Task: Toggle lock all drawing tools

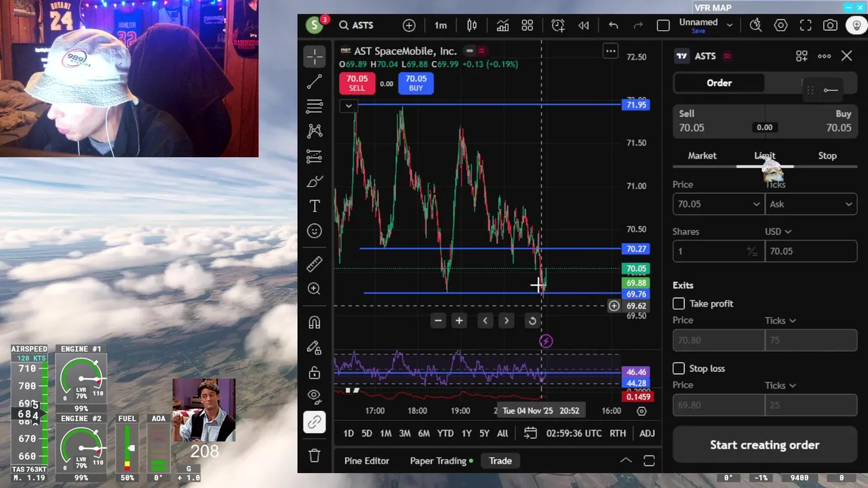Action: pyautogui.click(x=315, y=373)
